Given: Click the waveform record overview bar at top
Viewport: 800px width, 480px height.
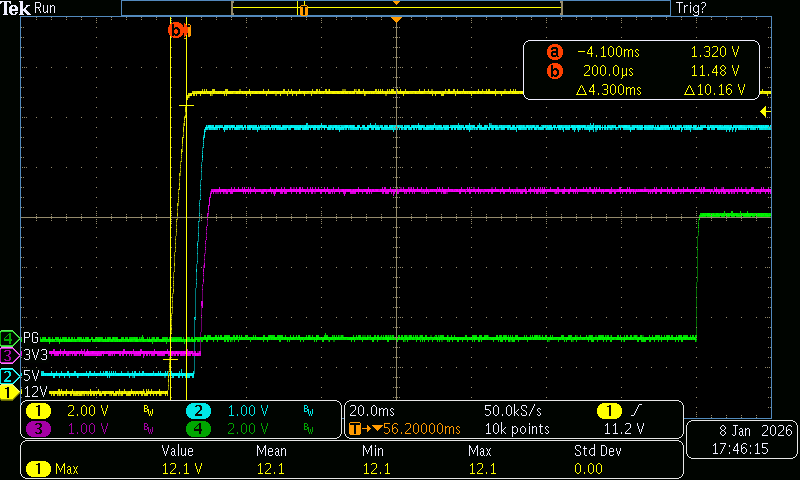Looking at the screenshot, I should [x=395, y=8].
